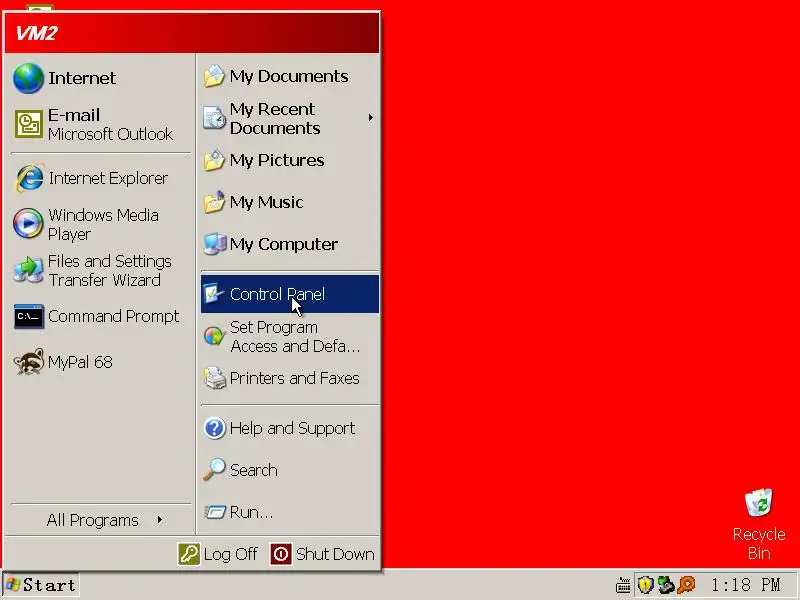Click the 'My Computer' text
The width and height of the screenshot is (800, 600).
click(284, 244)
